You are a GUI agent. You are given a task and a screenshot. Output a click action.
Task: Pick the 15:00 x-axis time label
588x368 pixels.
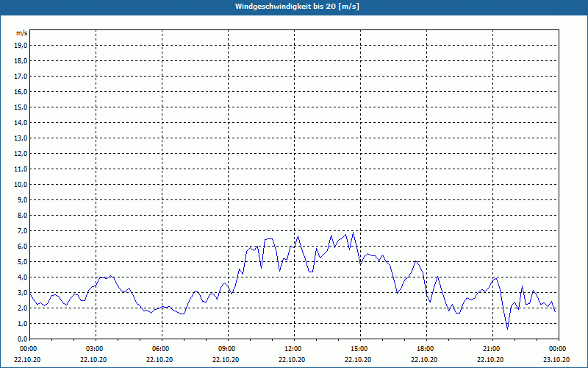360,349
